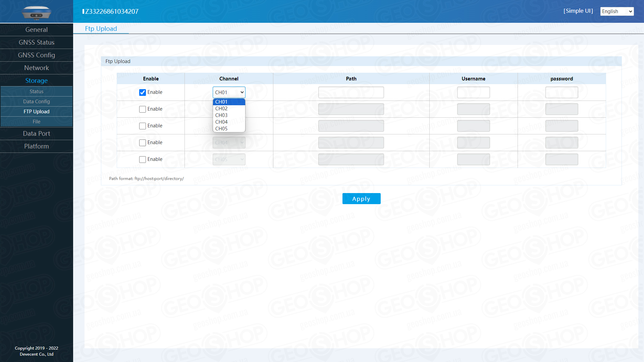Open the Network menu
644x362 pixels.
[37, 68]
